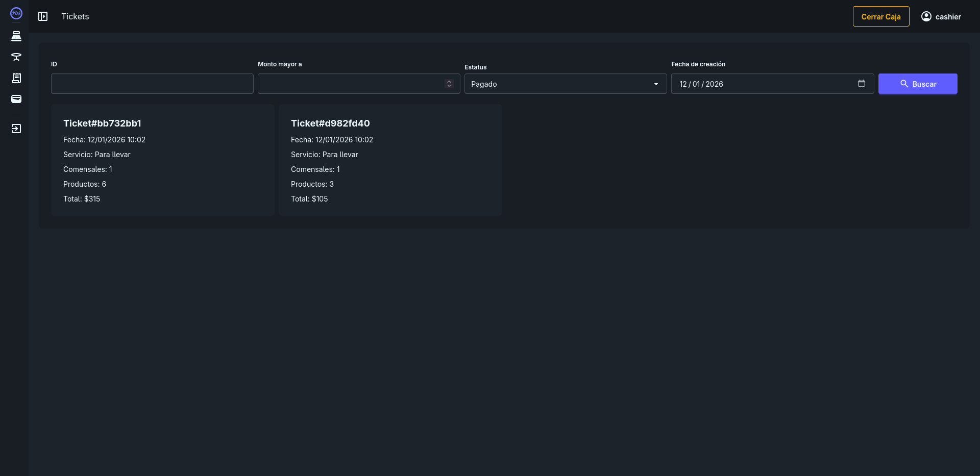Focus the ID input field
The width and height of the screenshot is (980, 476).
tap(152, 84)
